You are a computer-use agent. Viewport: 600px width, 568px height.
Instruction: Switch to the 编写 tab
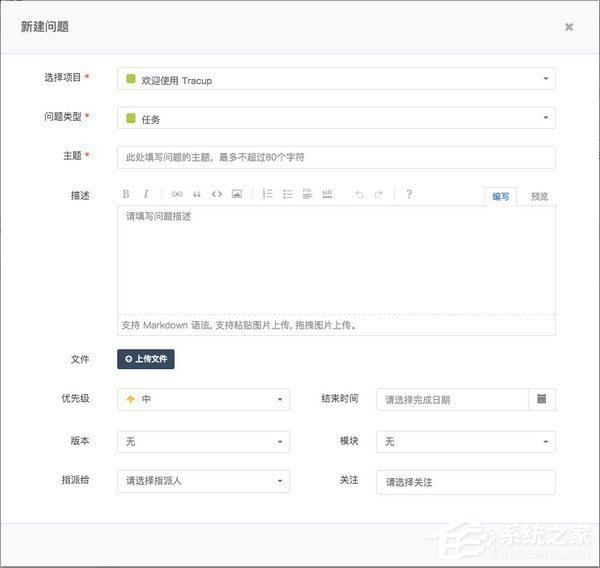coord(501,197)
